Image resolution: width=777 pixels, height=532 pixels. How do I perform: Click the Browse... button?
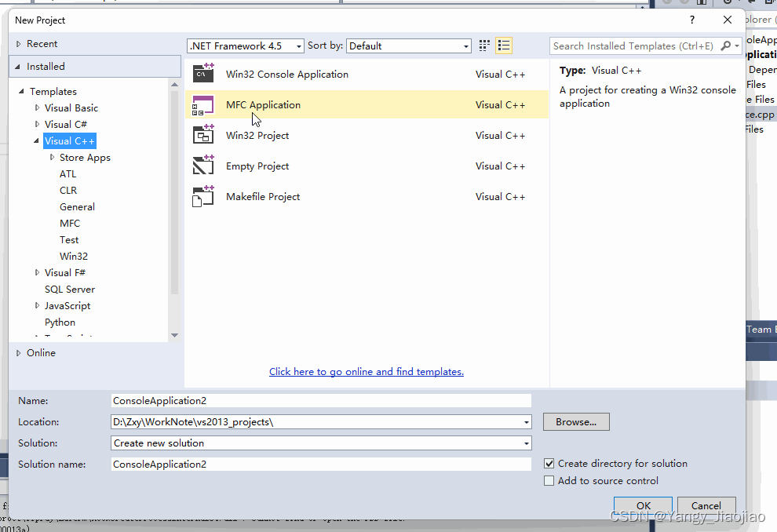tap(576, 422)
